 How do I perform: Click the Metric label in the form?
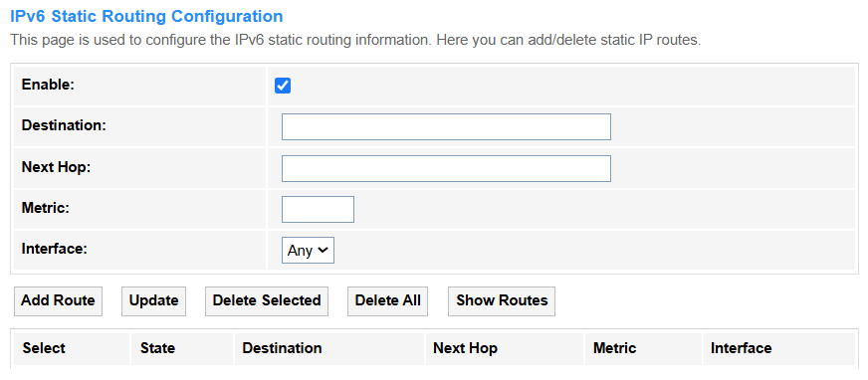(46, 208)
